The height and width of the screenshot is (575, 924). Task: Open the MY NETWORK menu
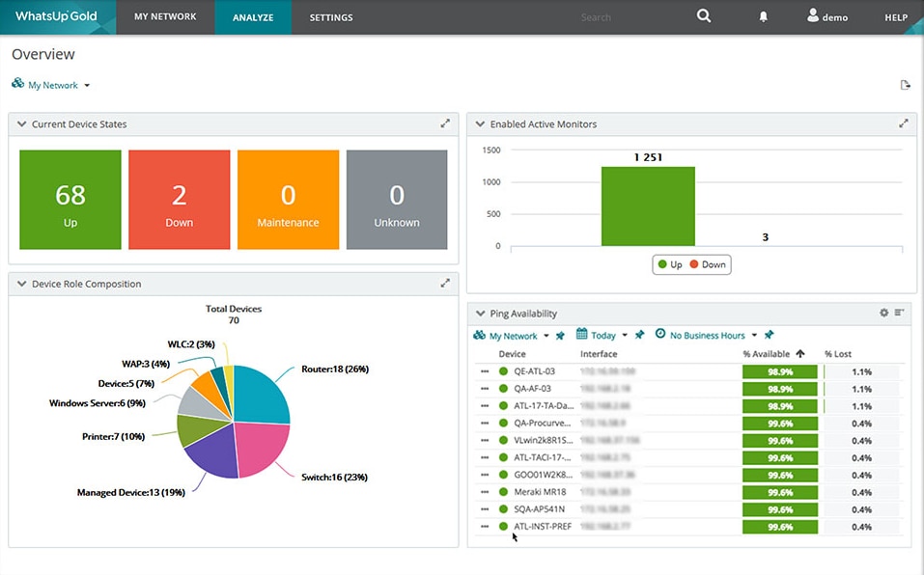(165, 17)
